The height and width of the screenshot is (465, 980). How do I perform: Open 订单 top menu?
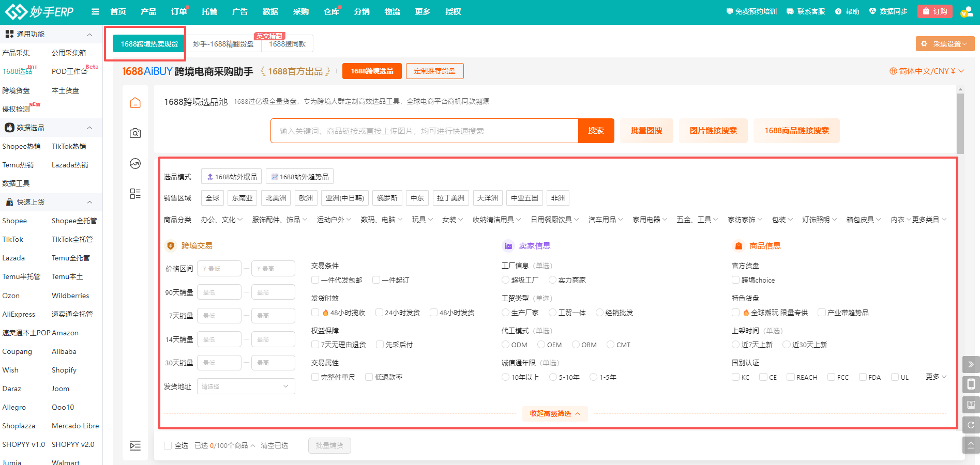click(x=179, y=11)
